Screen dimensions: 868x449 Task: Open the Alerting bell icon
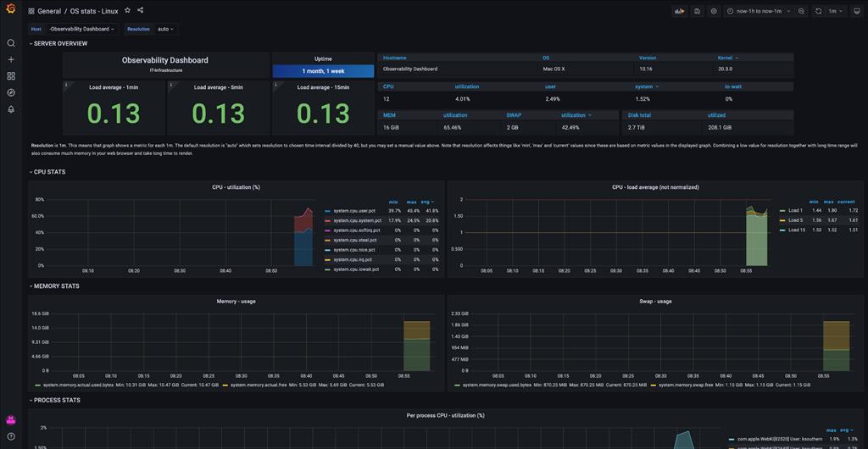(11, 109)
